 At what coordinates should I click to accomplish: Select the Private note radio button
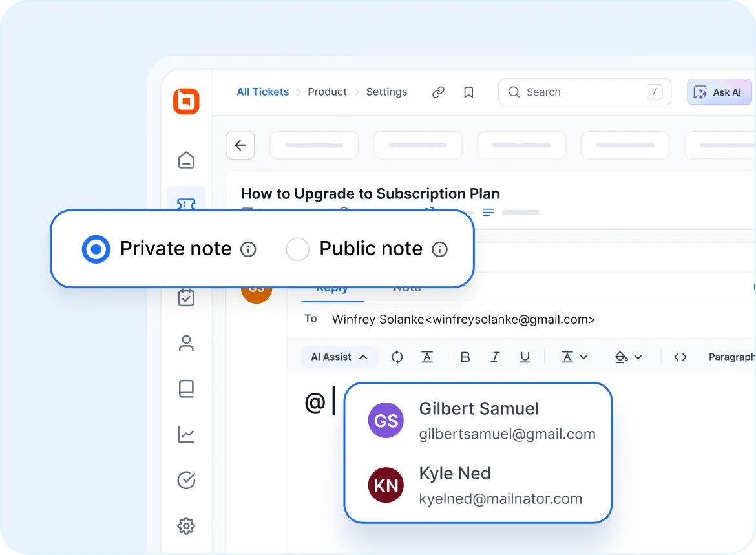point(96,249)
